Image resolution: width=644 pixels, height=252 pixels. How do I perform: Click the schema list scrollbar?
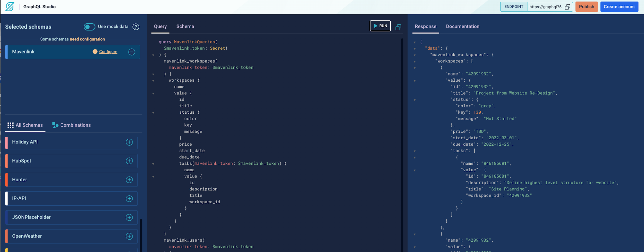tap(141, 235)
